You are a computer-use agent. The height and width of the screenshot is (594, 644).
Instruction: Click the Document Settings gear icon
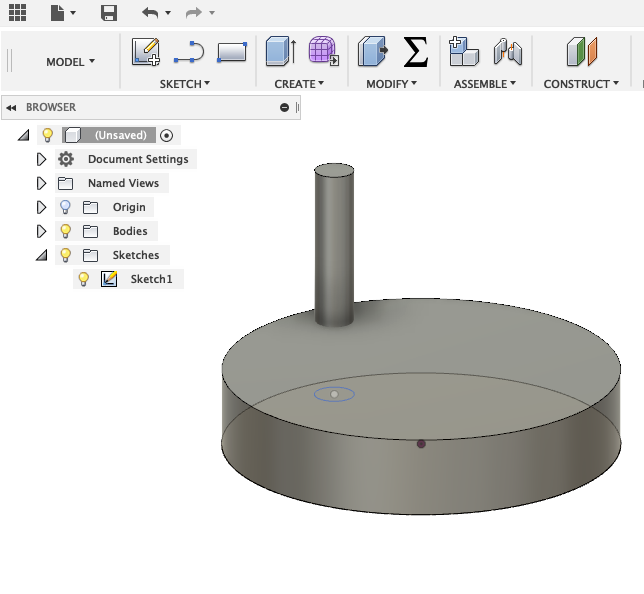click(x=66, y=159)
